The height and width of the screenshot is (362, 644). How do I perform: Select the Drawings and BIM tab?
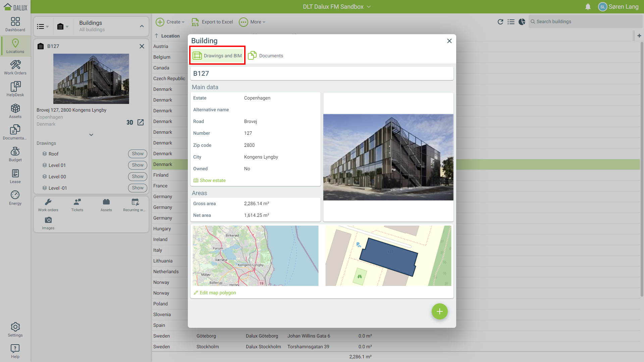point(217,56)
